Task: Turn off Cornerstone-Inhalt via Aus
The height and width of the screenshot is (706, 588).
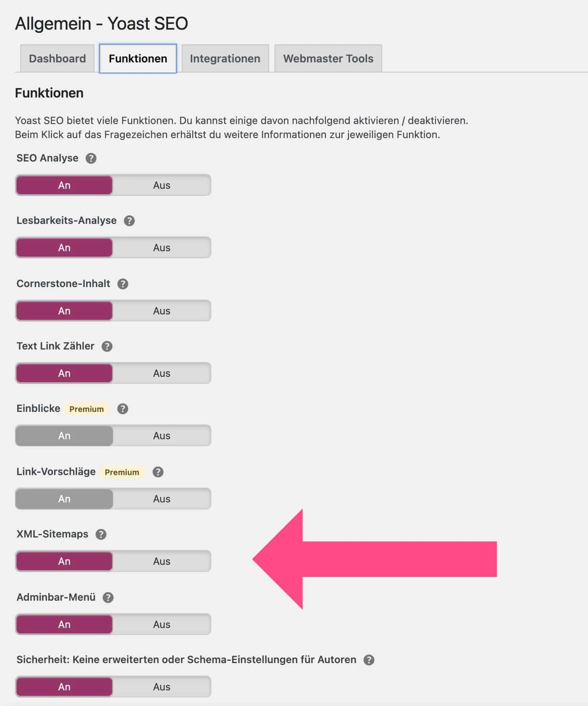Action: tap(161, 311)
